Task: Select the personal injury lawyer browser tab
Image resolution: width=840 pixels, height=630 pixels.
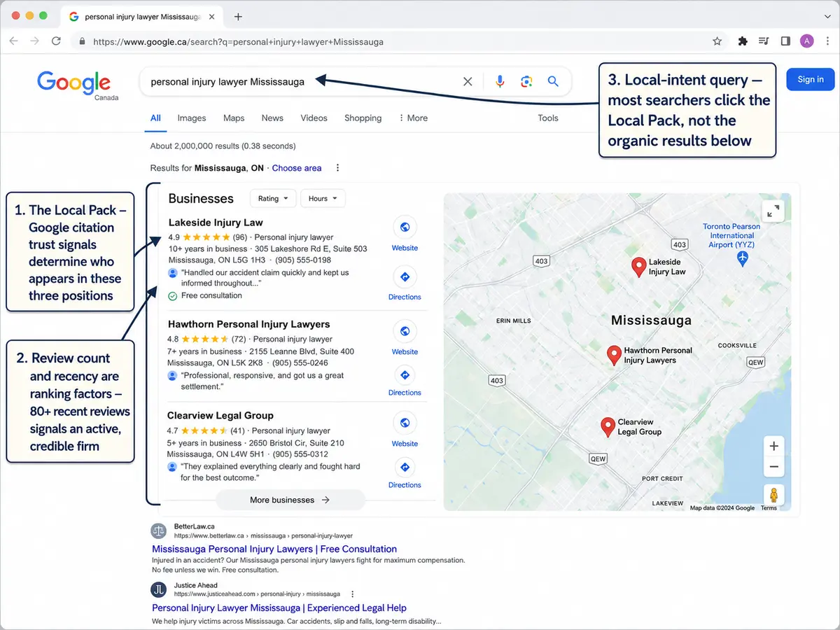Action: click(x=143, y=16)
